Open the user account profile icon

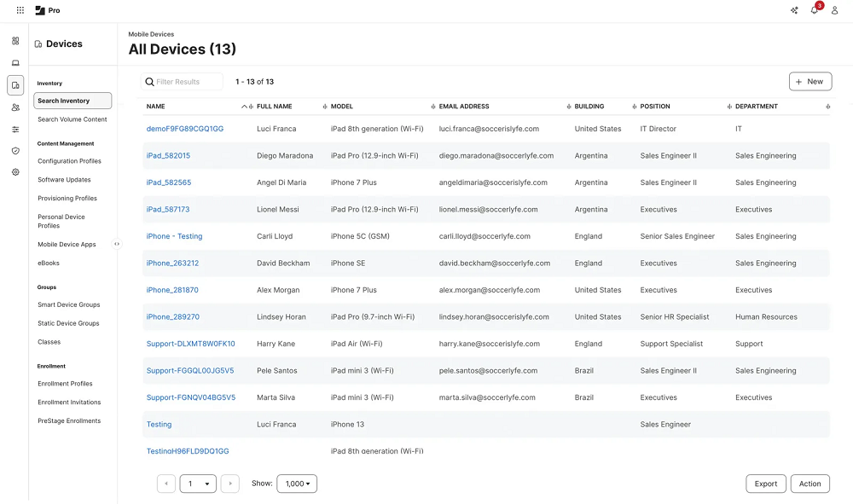[834, 10]
